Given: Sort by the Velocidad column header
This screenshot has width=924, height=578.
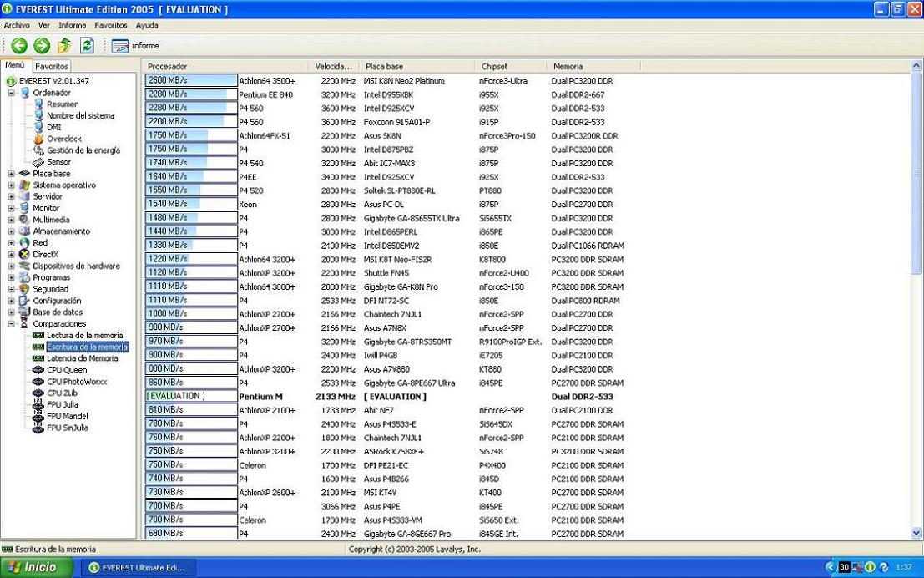Looking at the screenshot, I should (334, 67).
